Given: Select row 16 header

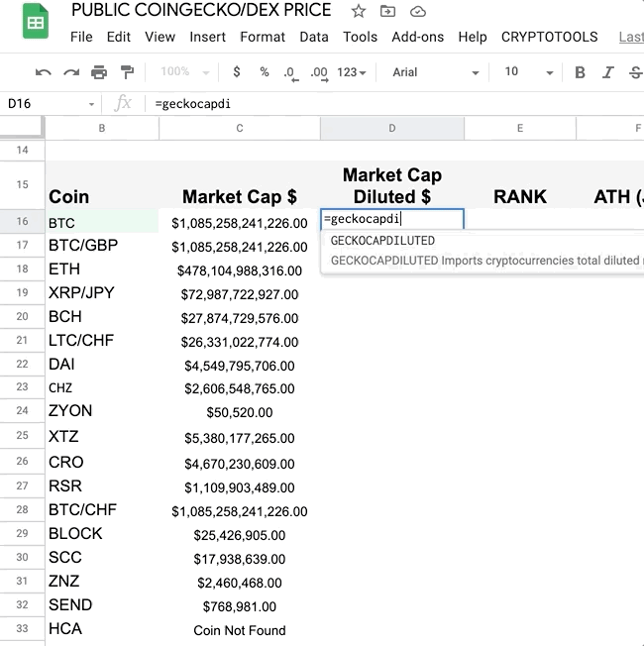Looking at the screenshot, I should (22, 221).
